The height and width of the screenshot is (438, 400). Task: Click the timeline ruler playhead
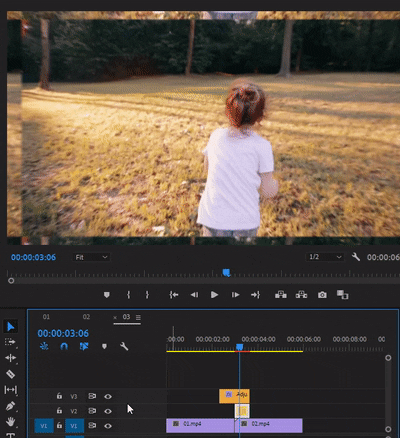(239, 347)
